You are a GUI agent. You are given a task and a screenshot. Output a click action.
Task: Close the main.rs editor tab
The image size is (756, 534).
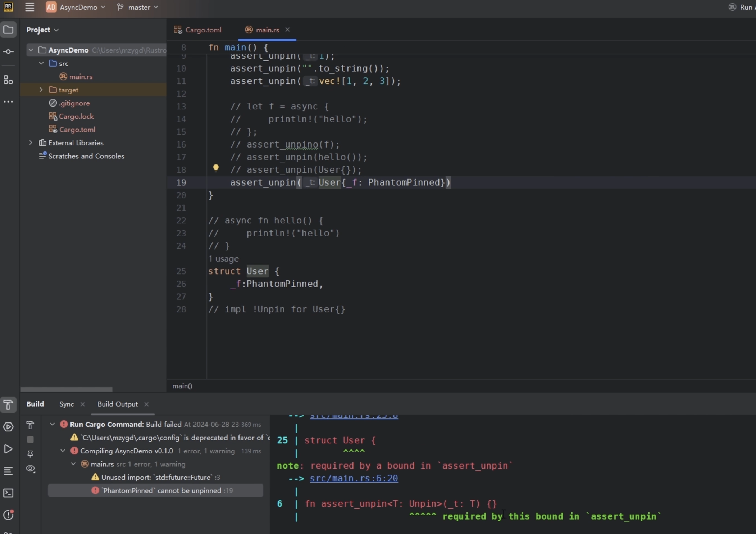287,30
